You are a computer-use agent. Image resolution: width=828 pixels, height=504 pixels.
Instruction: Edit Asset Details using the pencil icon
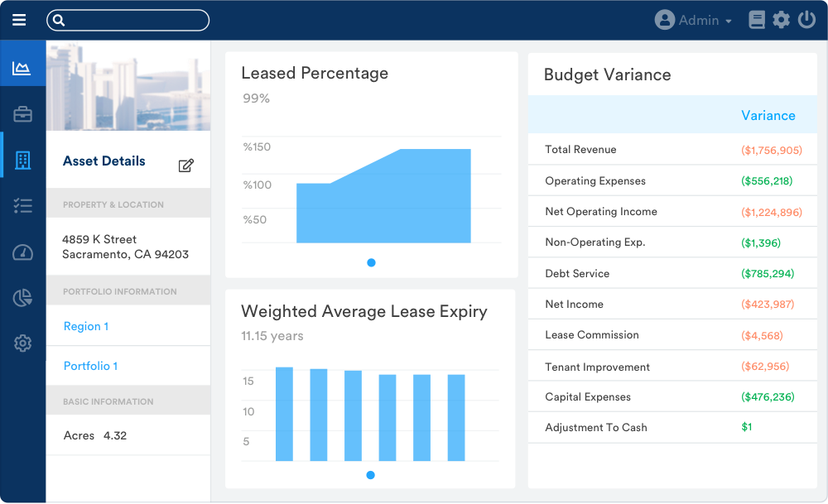[187, 165]
